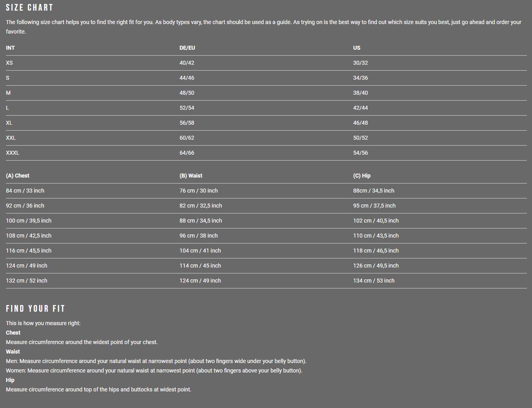The image size is (532, 408).
Task: Select hip value 134 cm / 53 inch
Action: tap(374, 281)
